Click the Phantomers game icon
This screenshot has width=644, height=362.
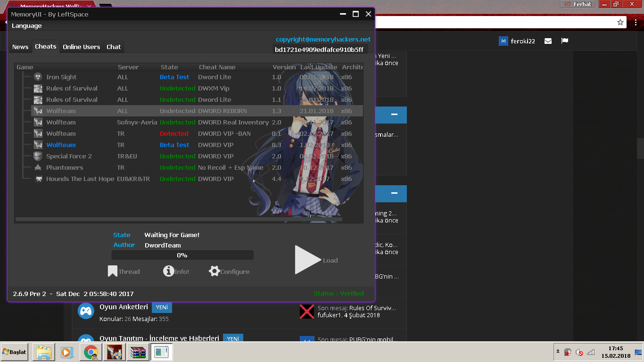[x=38, y=167]
